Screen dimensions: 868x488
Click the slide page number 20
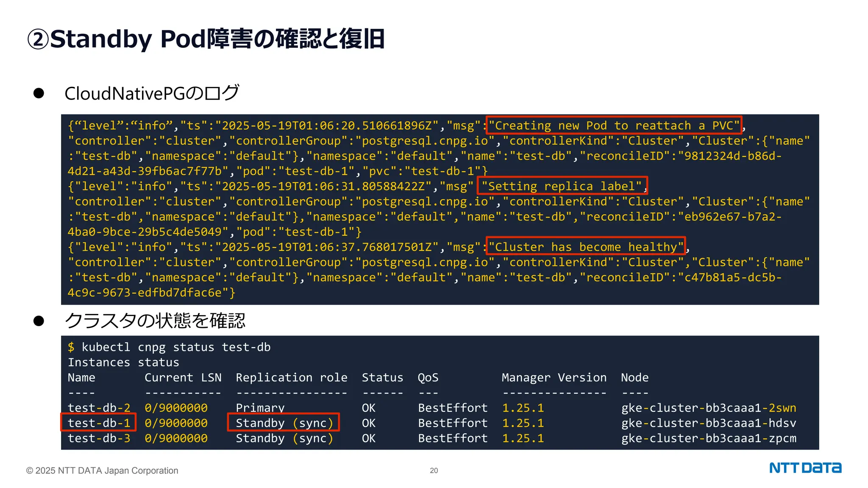(x=434, y=470)
